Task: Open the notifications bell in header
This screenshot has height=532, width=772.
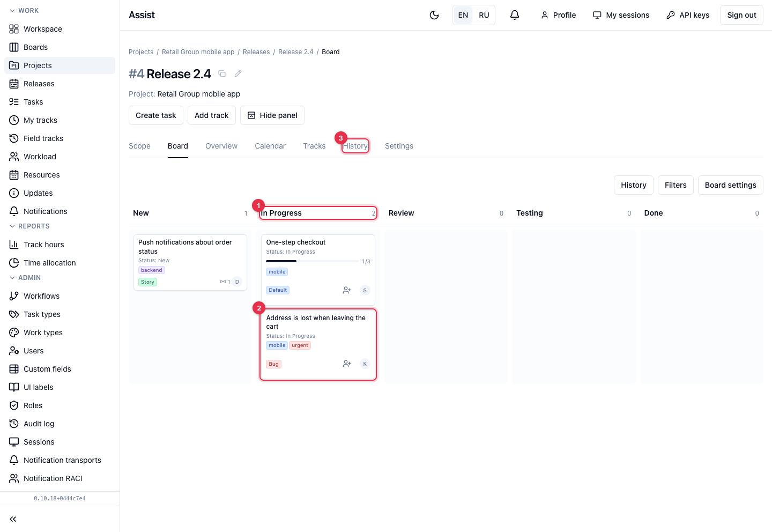Action: [x=515, y=15]
